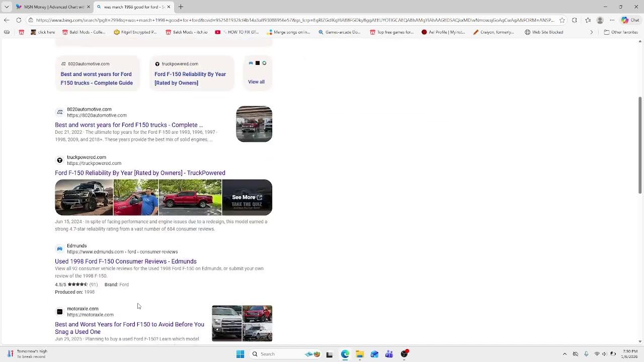
Task: Click the truckpowered.com favicon in results
Action: coord(59,160)
